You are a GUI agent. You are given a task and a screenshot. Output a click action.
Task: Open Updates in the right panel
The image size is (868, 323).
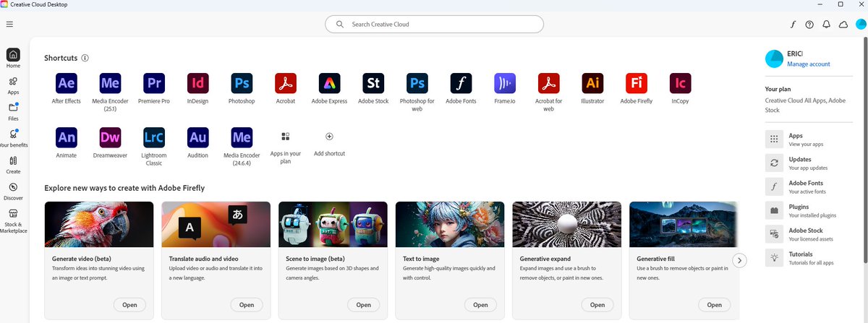[x=810, y=163]
